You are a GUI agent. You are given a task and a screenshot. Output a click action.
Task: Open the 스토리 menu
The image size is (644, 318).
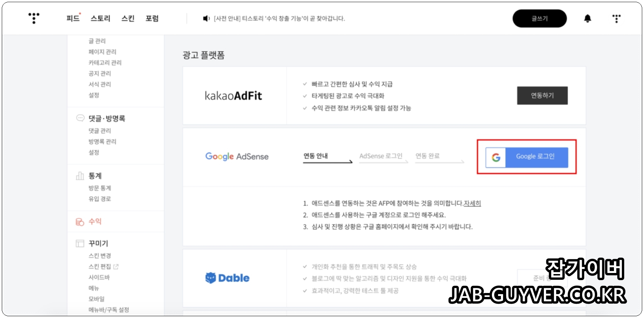(x=101, y=18)
